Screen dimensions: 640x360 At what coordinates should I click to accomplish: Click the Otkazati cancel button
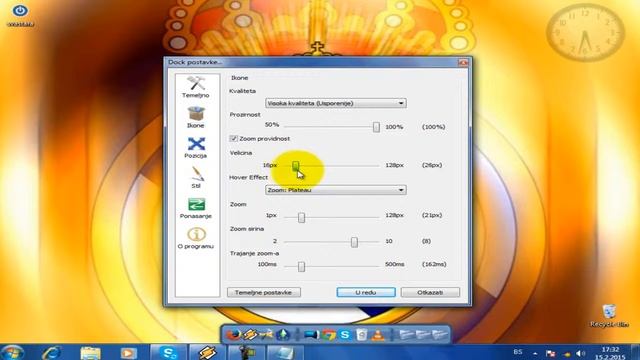coord(430,292)
